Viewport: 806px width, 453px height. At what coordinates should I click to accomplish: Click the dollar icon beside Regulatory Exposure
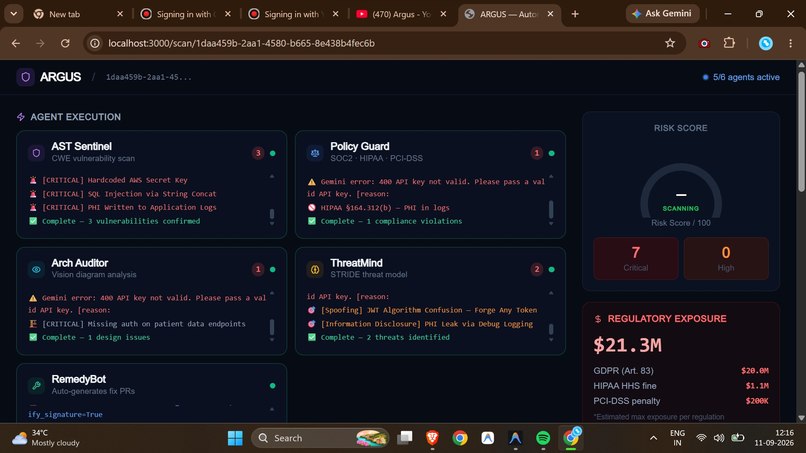pos(597,319)
